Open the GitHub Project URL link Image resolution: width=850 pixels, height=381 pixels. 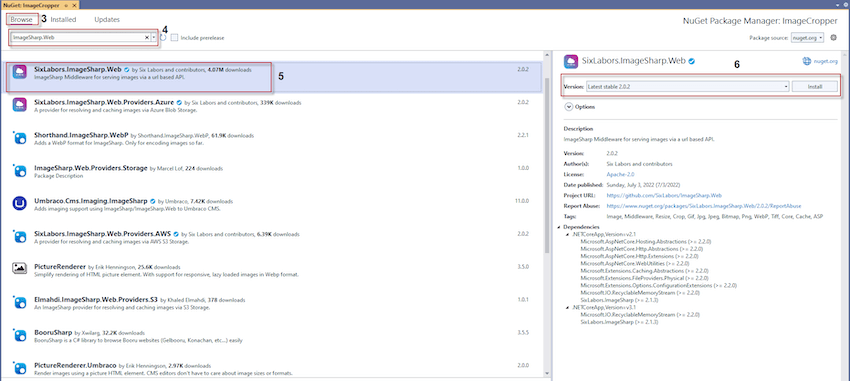[x=664, y=195]
